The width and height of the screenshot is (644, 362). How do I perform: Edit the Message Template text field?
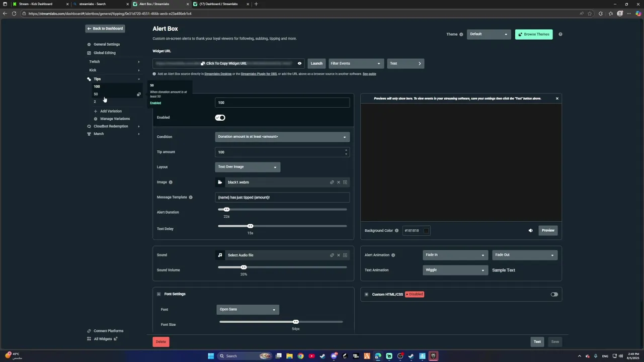282,197
